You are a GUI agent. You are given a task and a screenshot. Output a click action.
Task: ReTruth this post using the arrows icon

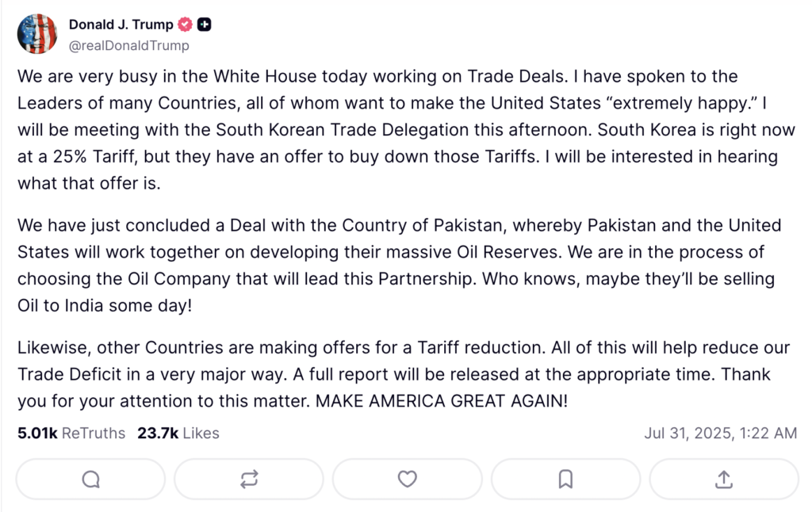(x=249, y=480)
